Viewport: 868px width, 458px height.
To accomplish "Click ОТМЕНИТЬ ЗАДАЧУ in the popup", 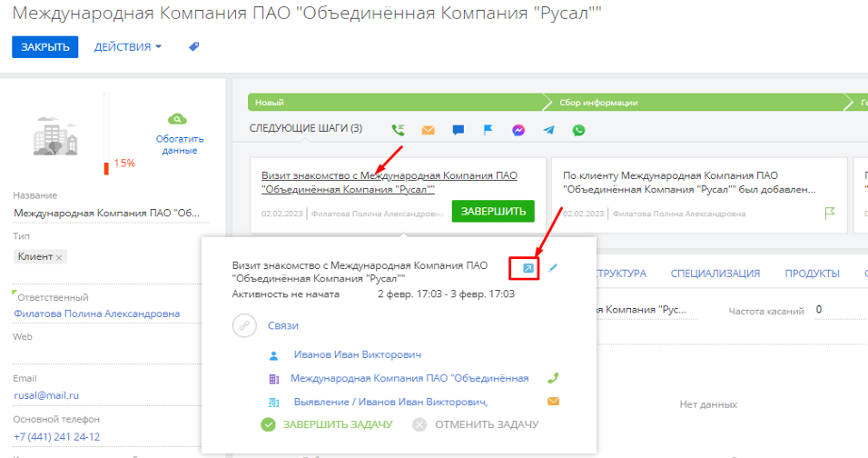I will tap(476, 424).
